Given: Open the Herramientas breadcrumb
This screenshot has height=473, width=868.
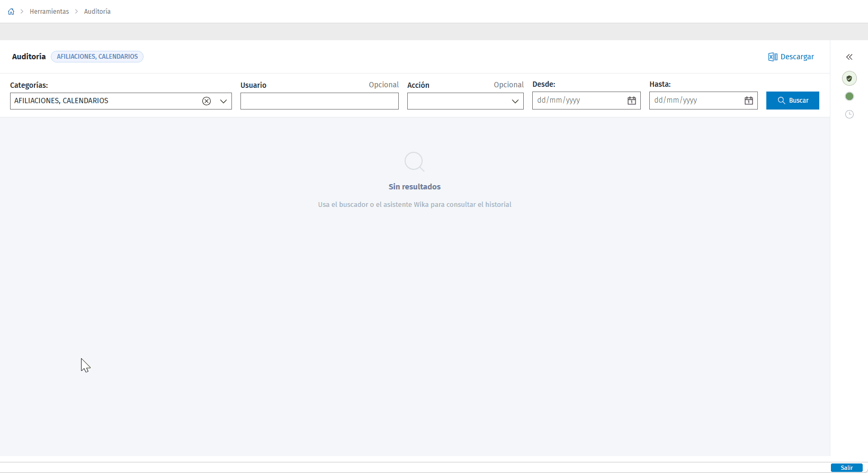Looking at the screenshot, I should tap(49, 12).
